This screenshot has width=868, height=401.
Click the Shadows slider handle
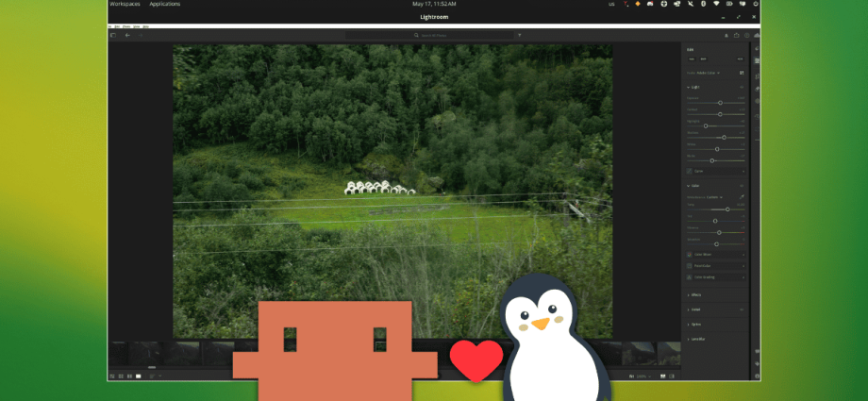click(724, 138)
